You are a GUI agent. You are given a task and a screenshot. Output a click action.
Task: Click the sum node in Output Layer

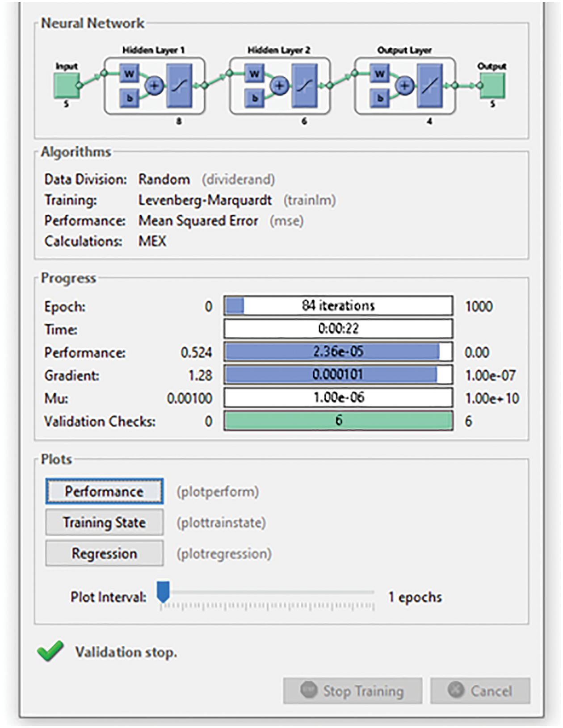point(405,85)
